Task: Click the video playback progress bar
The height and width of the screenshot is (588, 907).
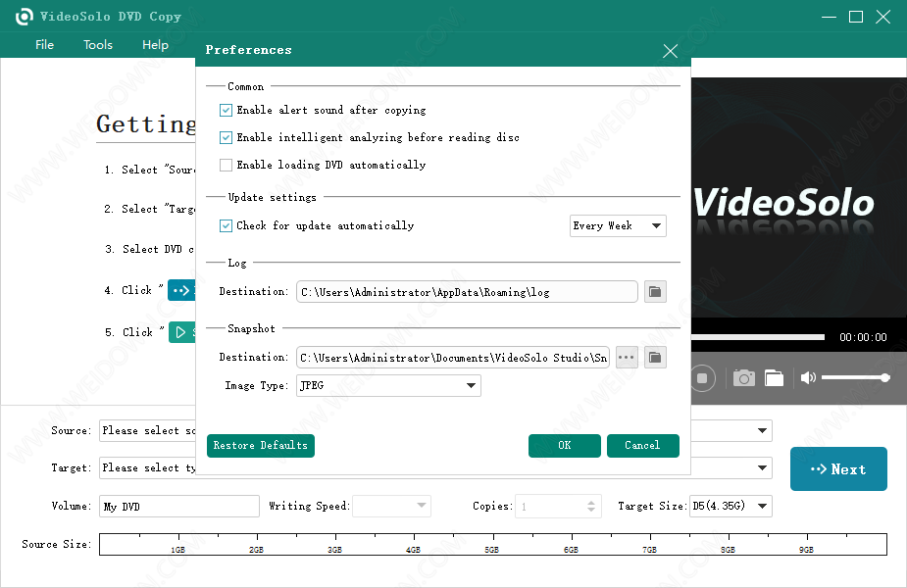Action: (757, 337)
